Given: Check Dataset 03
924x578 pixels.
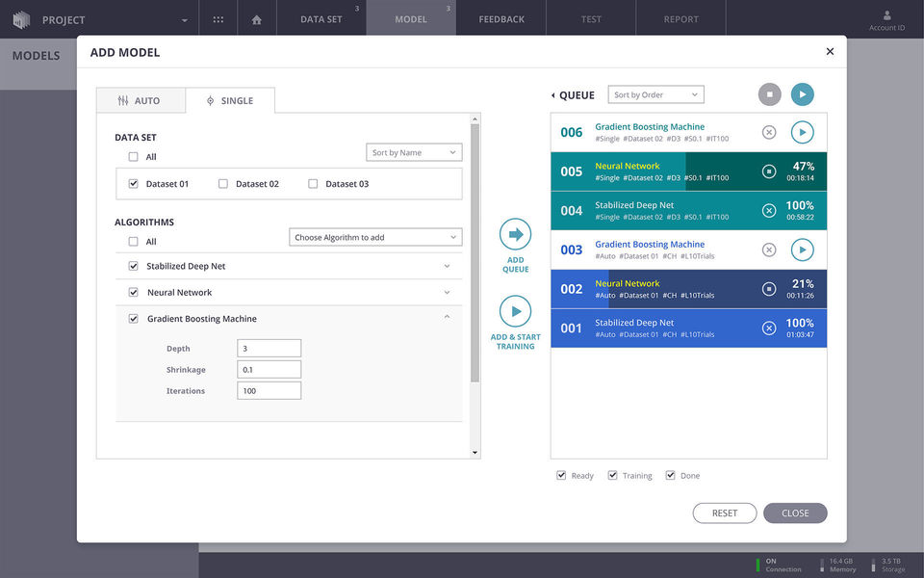Looking at the screenshot, I should pyautogui.click(x=313, y=184).
